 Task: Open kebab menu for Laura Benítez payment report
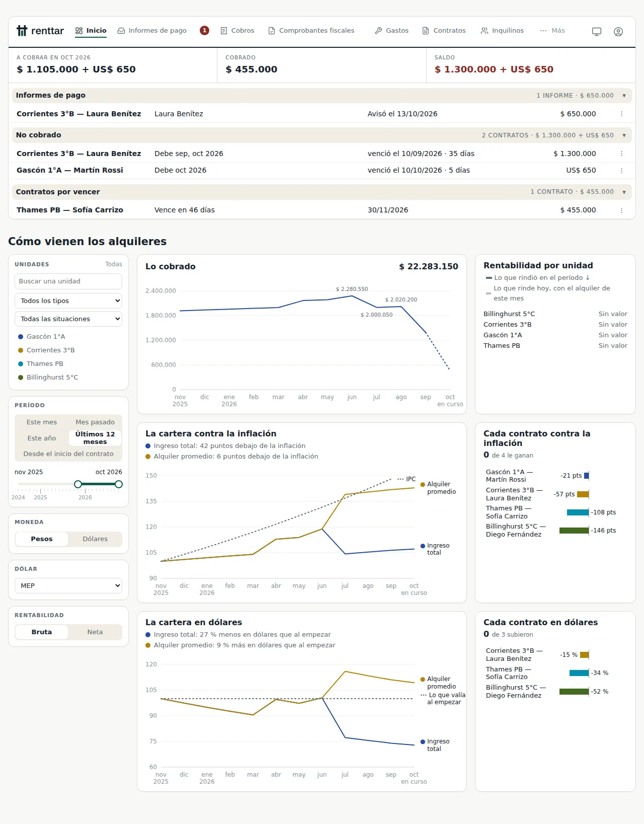click(x=622, y=114)
